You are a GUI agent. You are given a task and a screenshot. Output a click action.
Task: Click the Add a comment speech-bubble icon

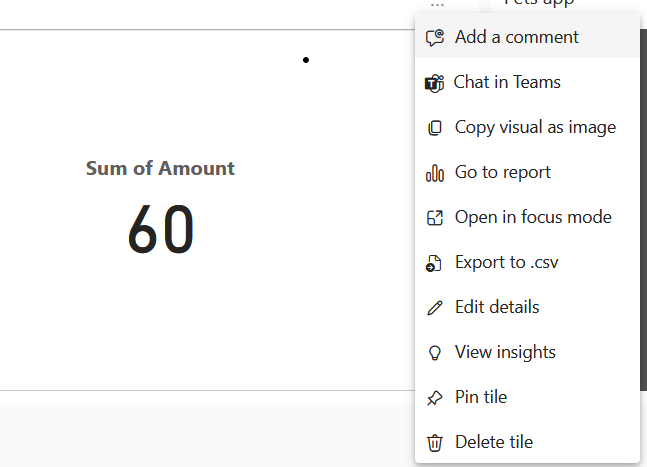coord(435,38)
